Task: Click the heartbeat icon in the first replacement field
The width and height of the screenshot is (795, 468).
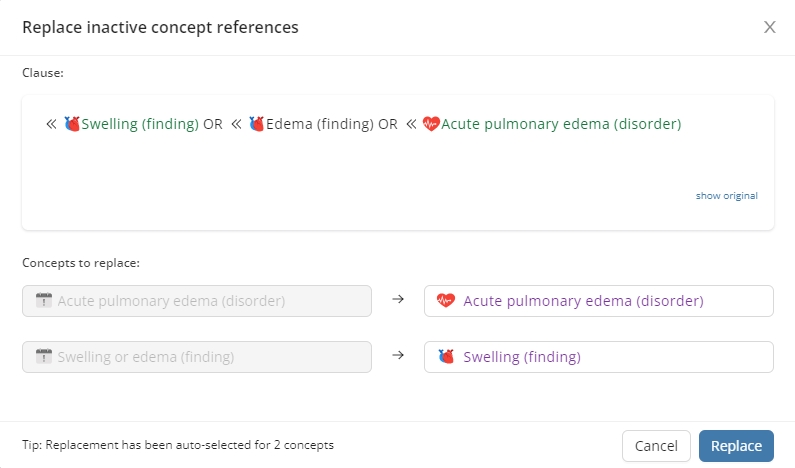Action: pos(446,301)
